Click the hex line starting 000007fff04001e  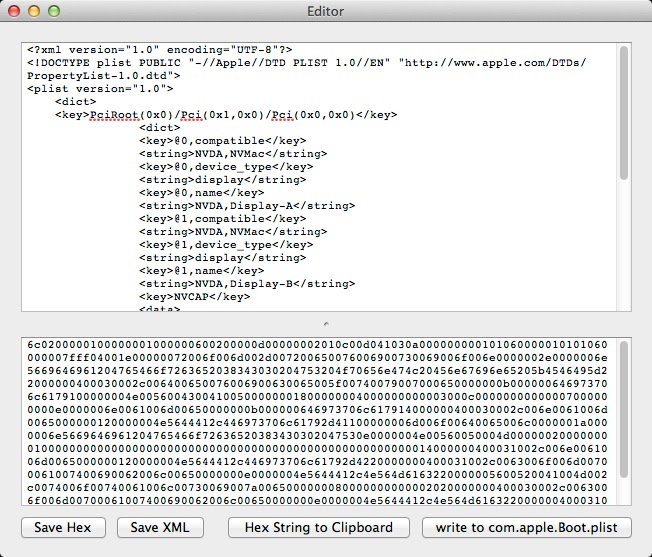317,357
